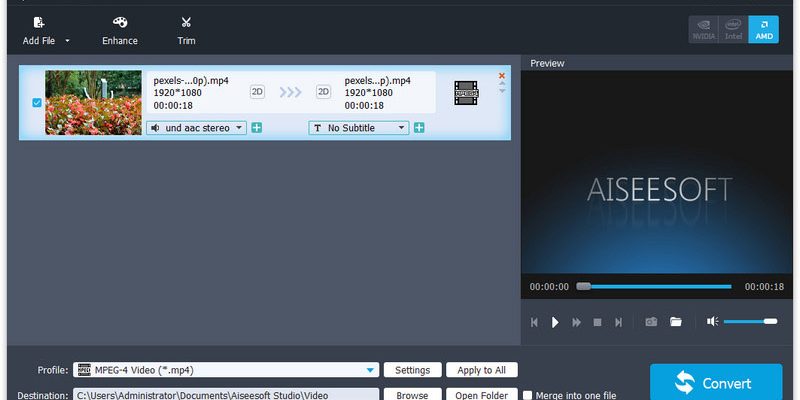The height and width of the screenshot is (400, 800).
Task: Click the output file name pexels...p).mp4
Action: pyautogui.click(x=378, y=81)
